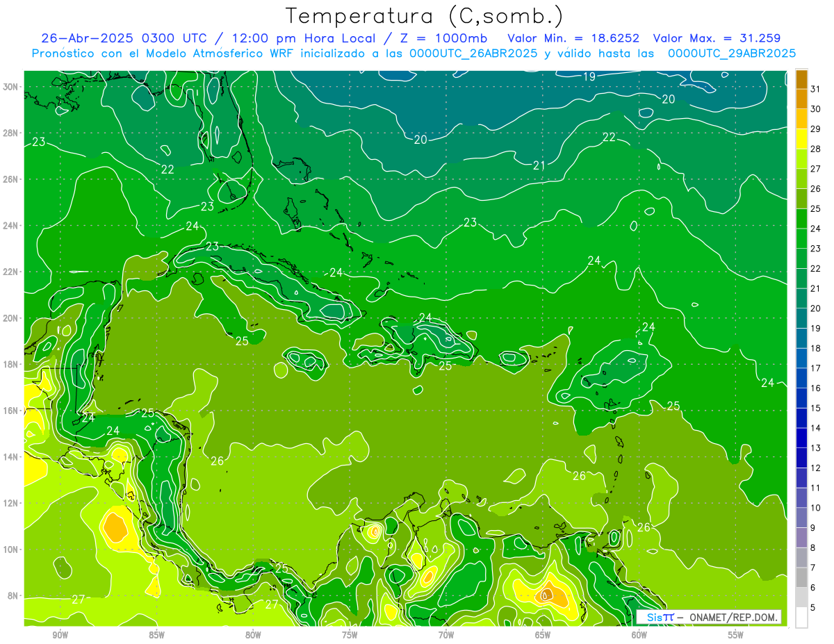Click the '5' value on the color scale

814,607
